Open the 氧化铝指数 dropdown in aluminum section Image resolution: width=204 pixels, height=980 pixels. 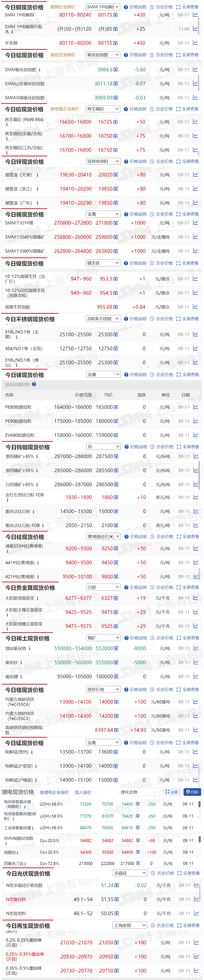pos(103,55)
